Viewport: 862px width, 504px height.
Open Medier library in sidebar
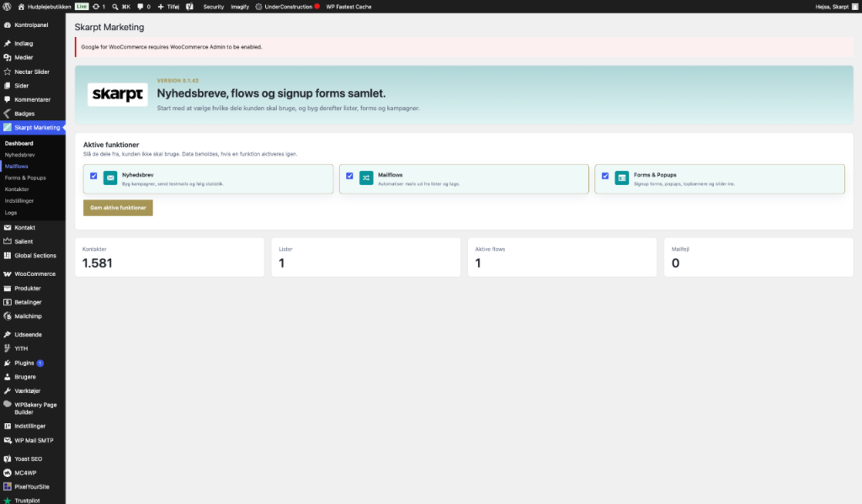[33, 57]
